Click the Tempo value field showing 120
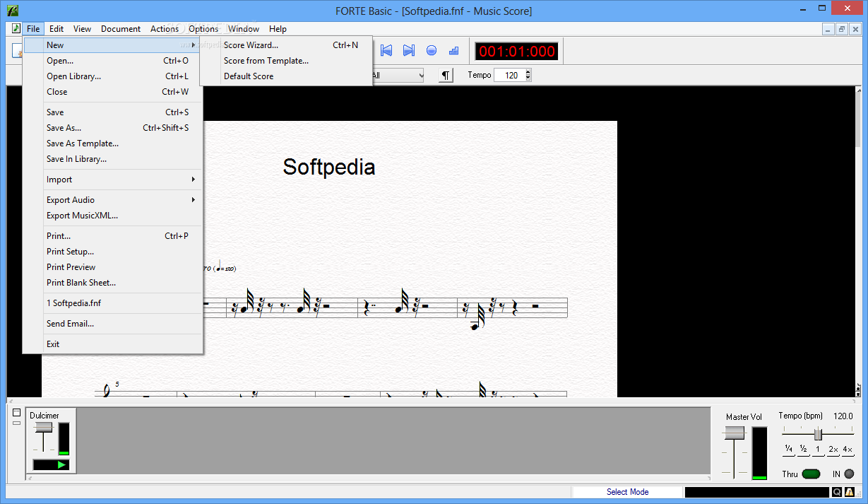 tap(509, 75)
